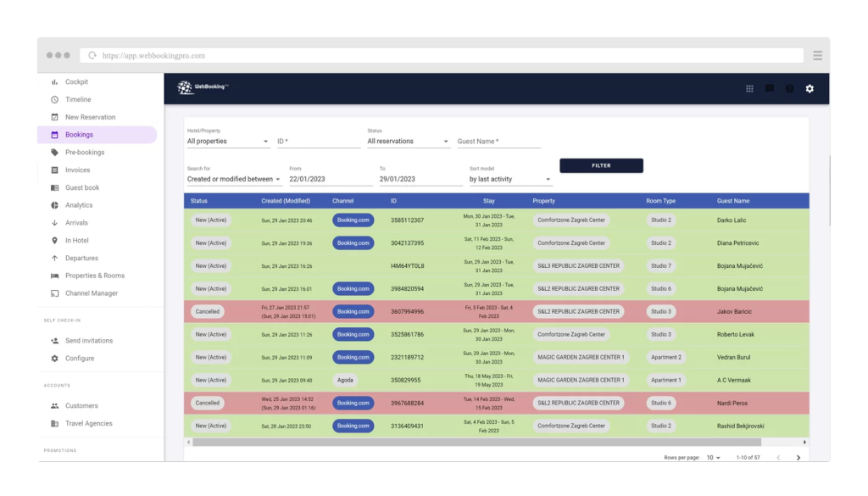Expand the Hotel/Property dropdown

click(x=228, y=142)
